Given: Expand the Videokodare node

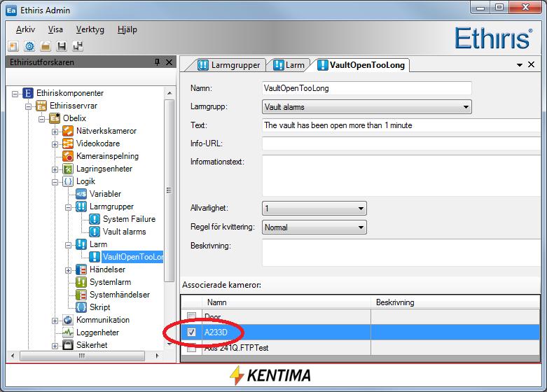Looking at the screenshot, I should click(55, 144).
